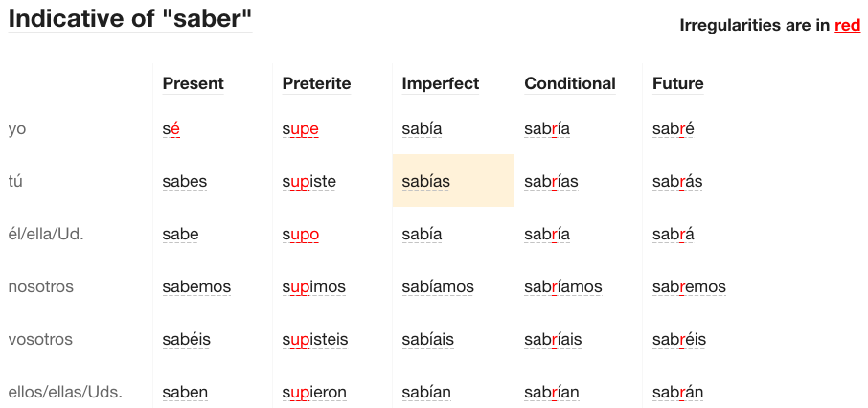
Task: Click the present form "sabéis"
Action: point(186,340)
